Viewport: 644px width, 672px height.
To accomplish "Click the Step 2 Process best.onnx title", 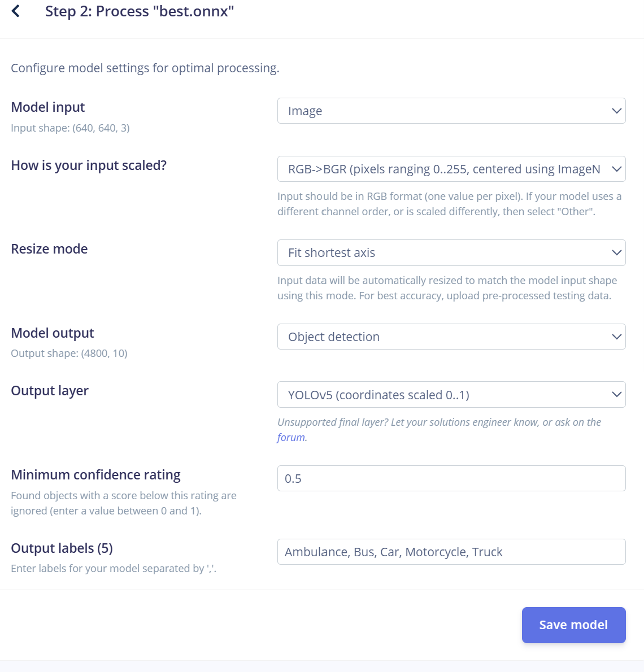I will coord(140,11).
